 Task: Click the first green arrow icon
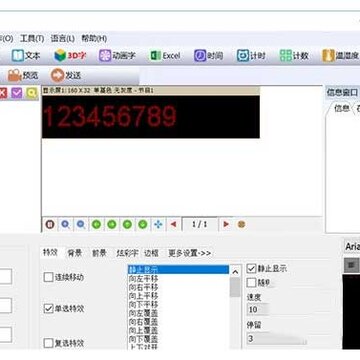[x=96, y=224]
